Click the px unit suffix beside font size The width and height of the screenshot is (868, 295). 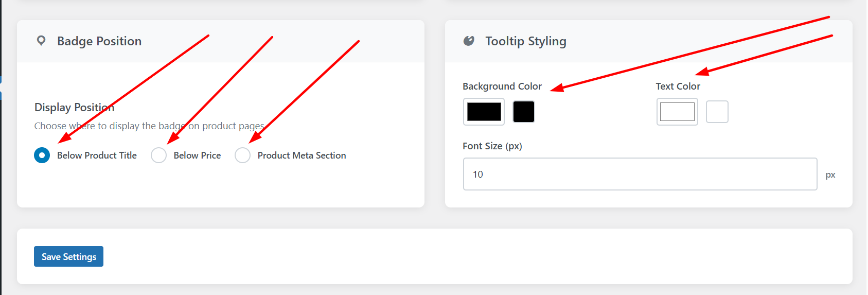pos(830,175)
